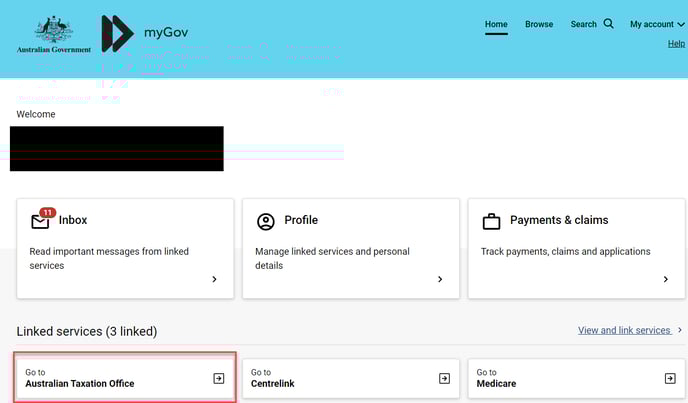Click the chevron on Profile card

point(440,279)
